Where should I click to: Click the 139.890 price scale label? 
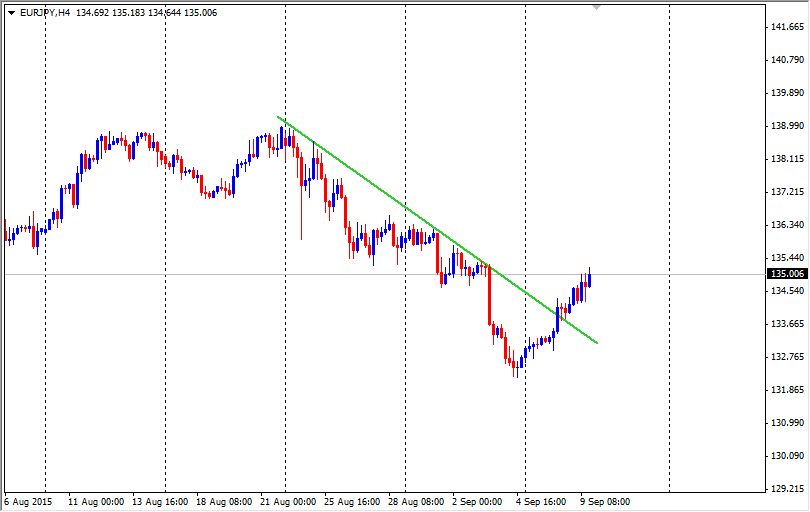coord(787,93)
